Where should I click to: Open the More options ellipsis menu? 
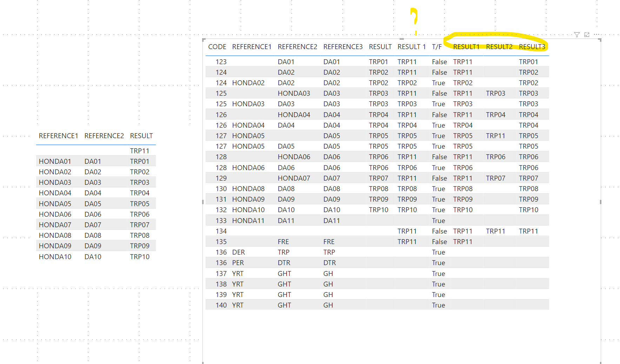click(596, 35)
